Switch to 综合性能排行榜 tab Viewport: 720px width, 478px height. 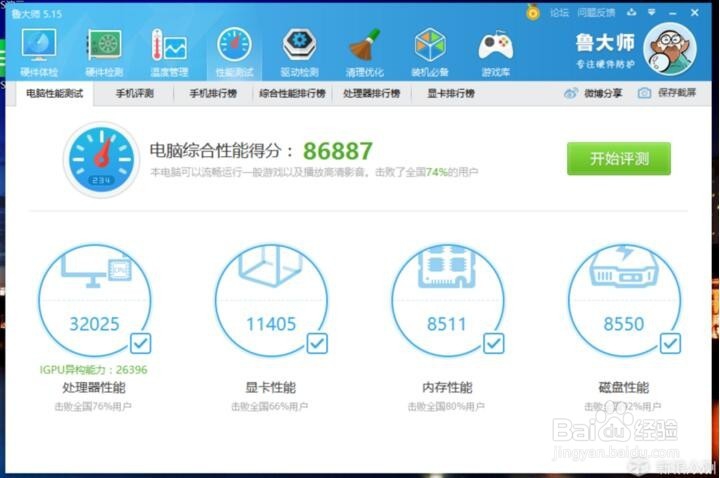[292, 94]
